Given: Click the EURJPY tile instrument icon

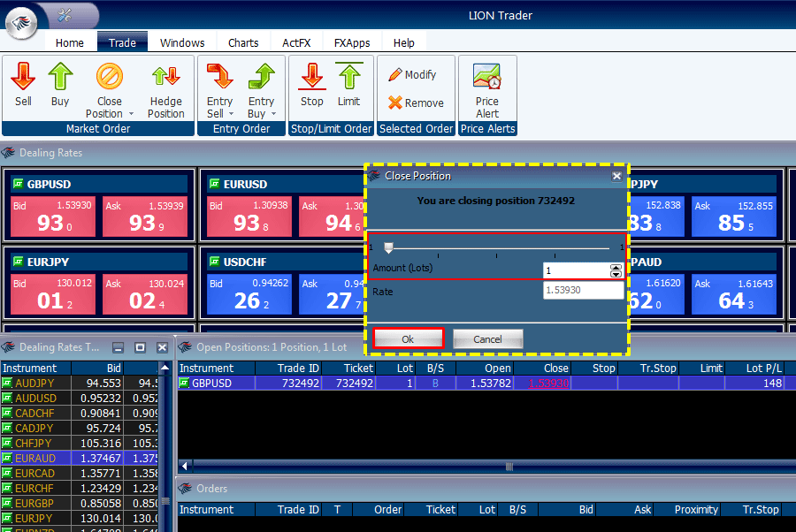Looking at the screenshot, I should click(x=19, y=262).
